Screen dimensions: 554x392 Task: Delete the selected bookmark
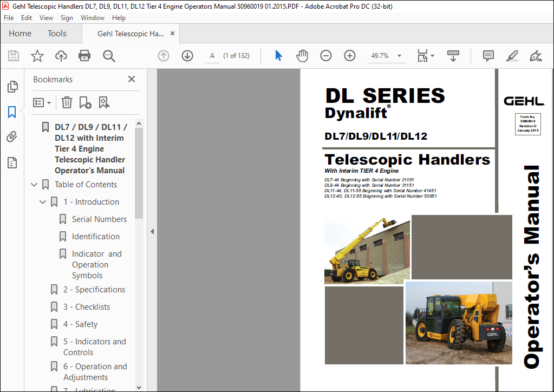pos(67,103)
